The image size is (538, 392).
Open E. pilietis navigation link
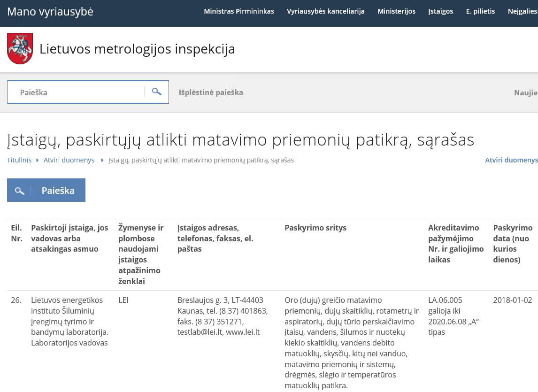(480, 11)
